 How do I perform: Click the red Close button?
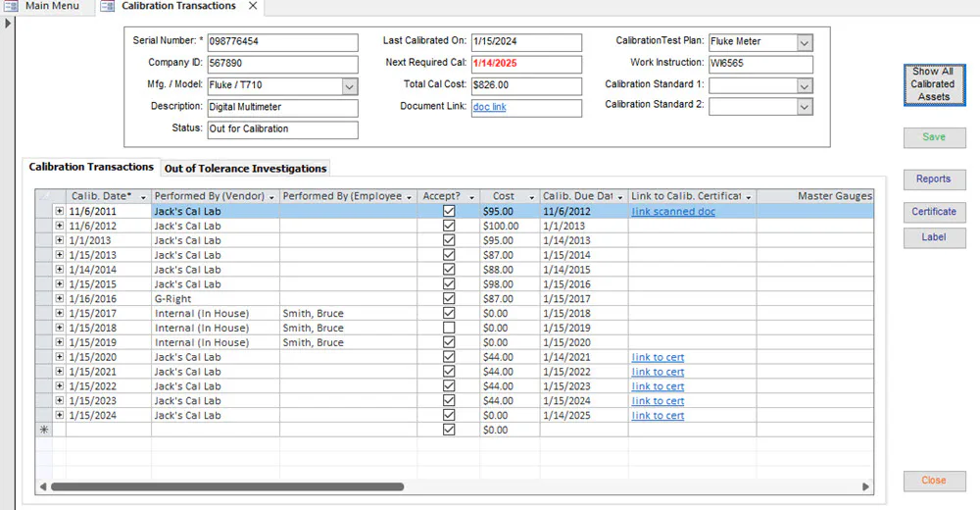click(x=934, y=481)
